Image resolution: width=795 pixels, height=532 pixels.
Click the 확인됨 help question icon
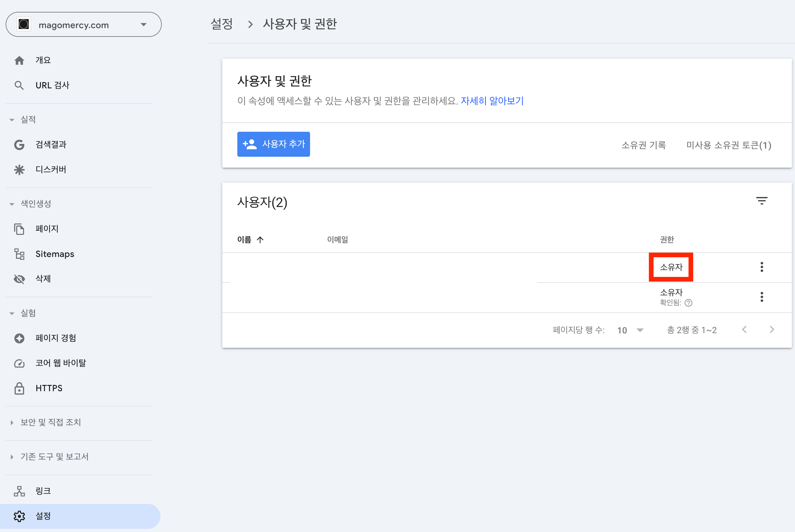coord(689,303)
